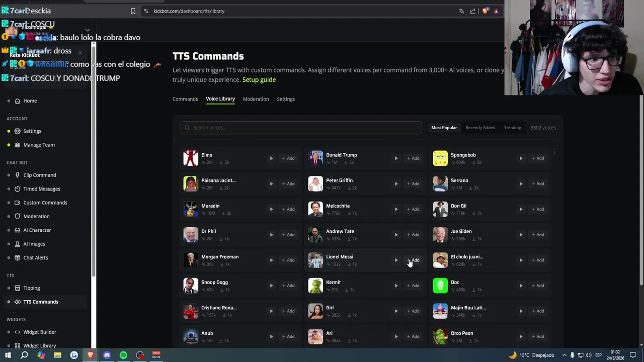Screen dimensions: 644x362
Task: Open File Explorer from the taskbar
Action: tap(57, 355)
